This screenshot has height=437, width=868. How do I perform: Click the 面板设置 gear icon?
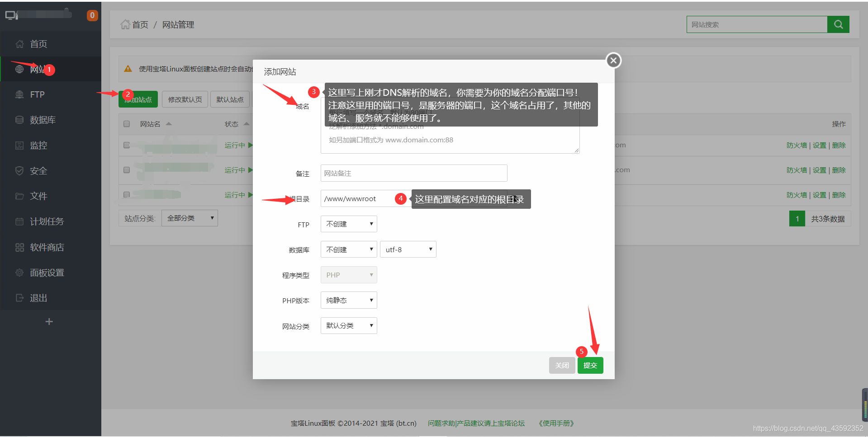point(19,273)
